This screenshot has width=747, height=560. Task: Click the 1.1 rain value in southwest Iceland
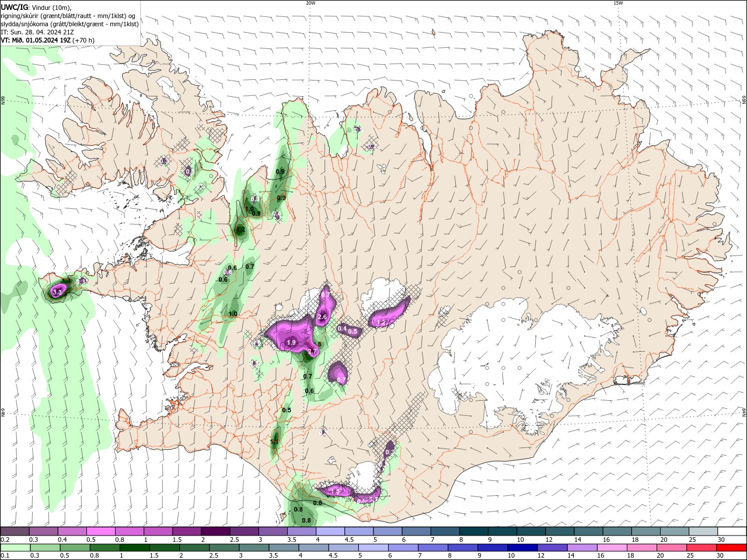[x=274, y=443]
